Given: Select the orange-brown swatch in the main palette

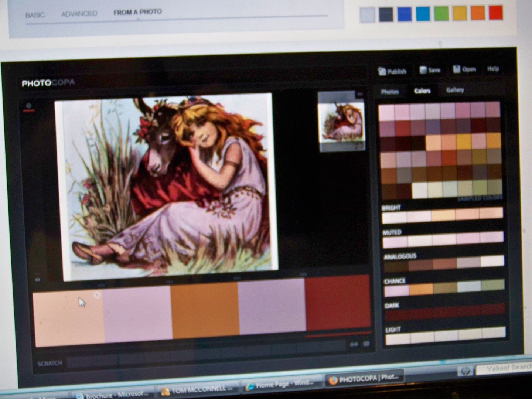Looking at the screenshot, I should (x=205, y=310).
